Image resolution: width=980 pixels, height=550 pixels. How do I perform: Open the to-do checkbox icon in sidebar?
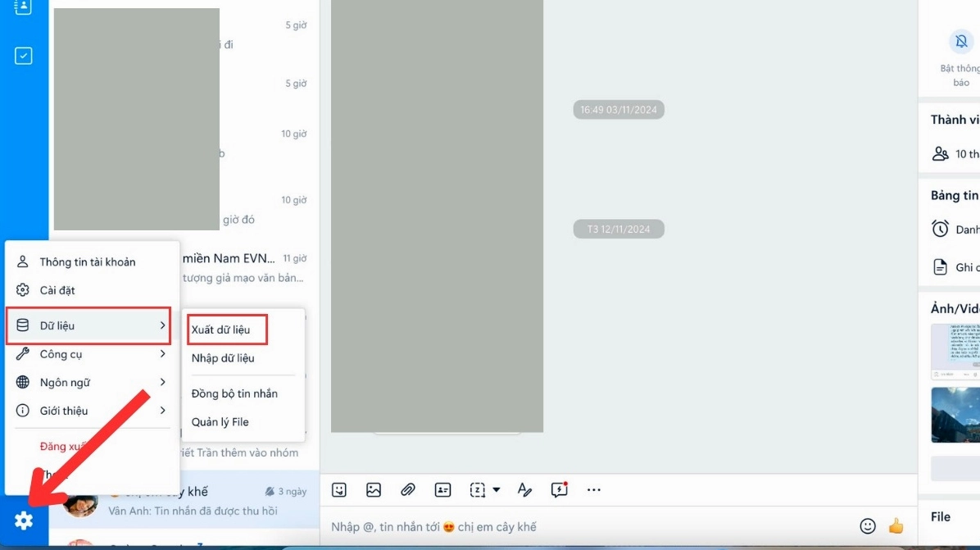coord(24,56)
